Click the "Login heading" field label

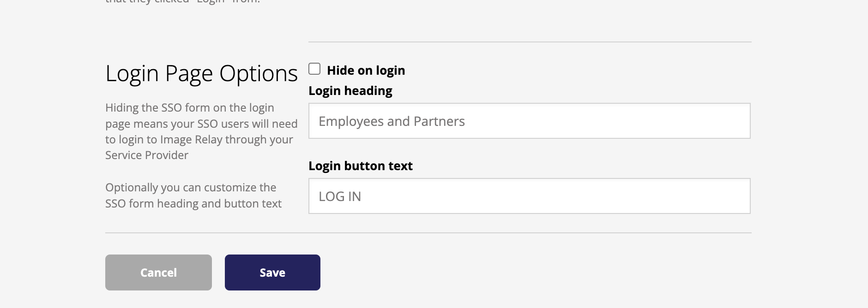[350, 91]
